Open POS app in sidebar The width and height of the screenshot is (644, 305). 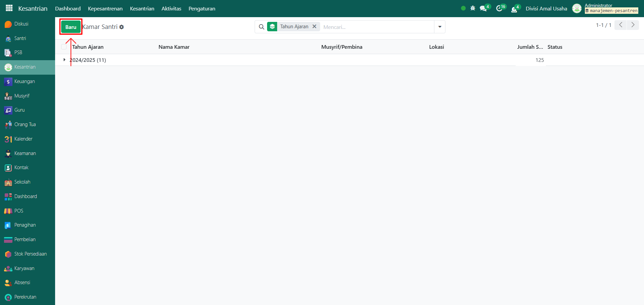18,211
